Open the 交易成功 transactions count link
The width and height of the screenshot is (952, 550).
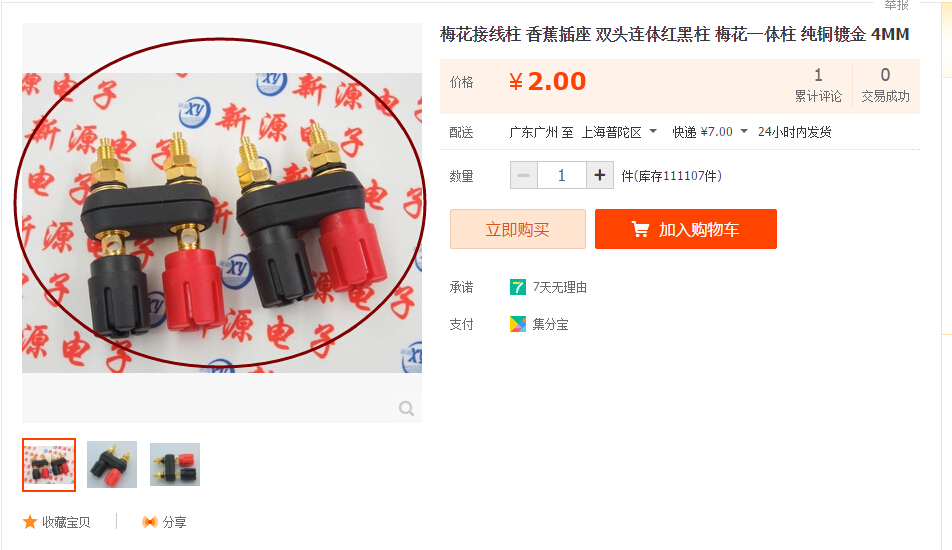pos(885,85)
